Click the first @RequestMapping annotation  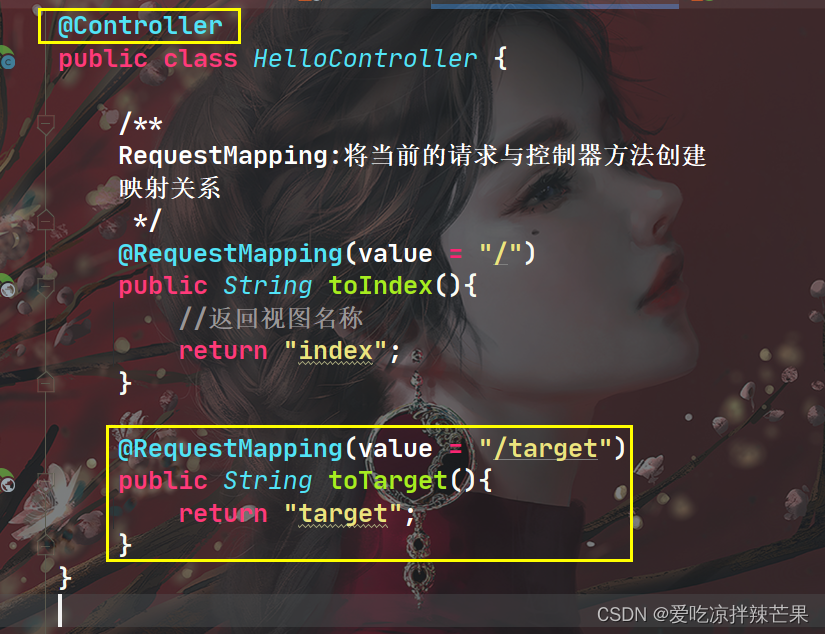click(x=230, y=254)
